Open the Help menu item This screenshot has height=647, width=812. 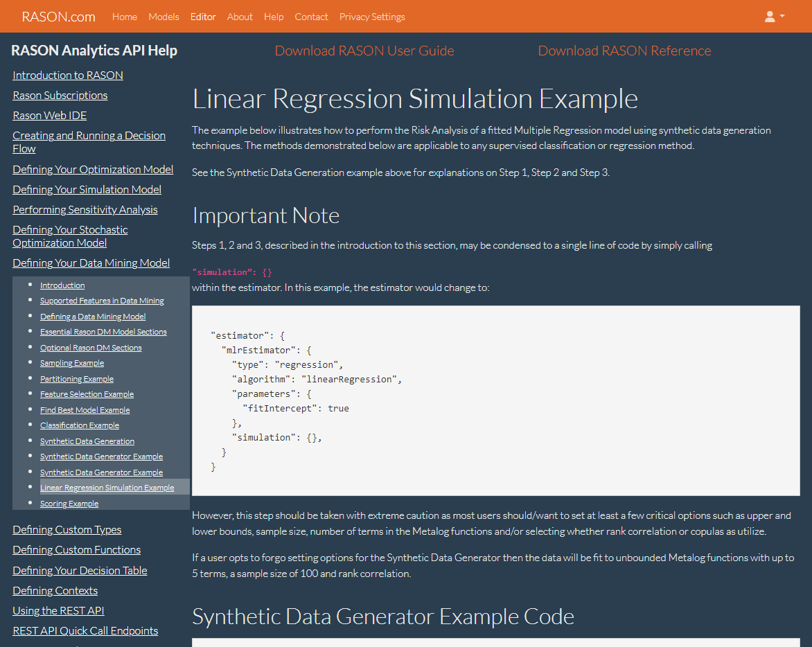pyautogui.click(x=274, y=17)
